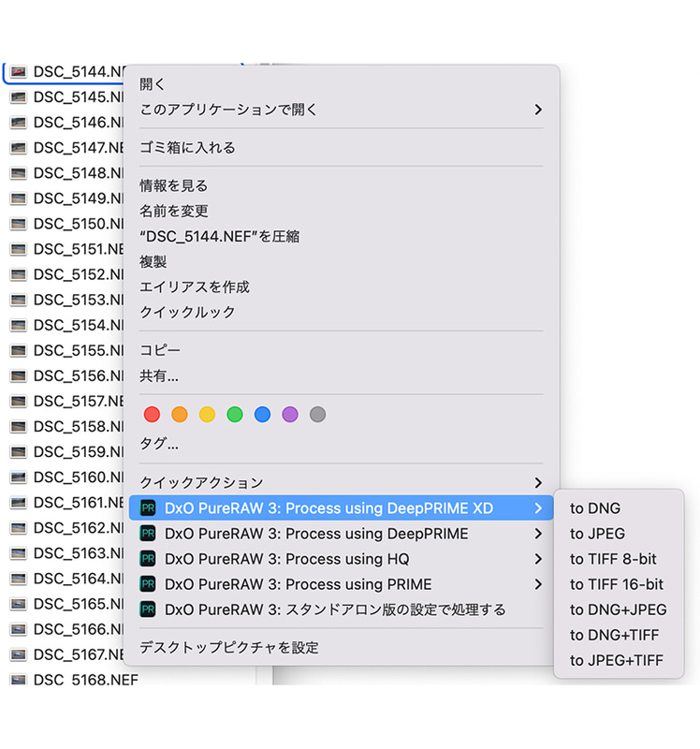The image size is (700, 749).
Task: Select the DSC_5152 file name
Action: [79, 274]
